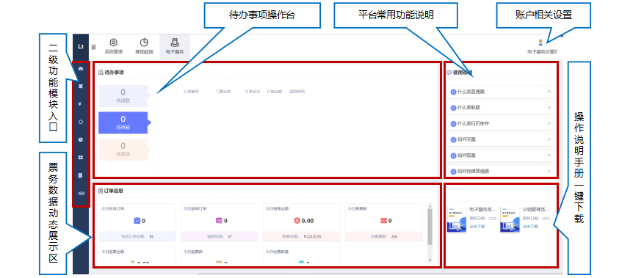Switch to 基础数据 pie chart tab
The image size is (644, 278).
pos(144,46)
